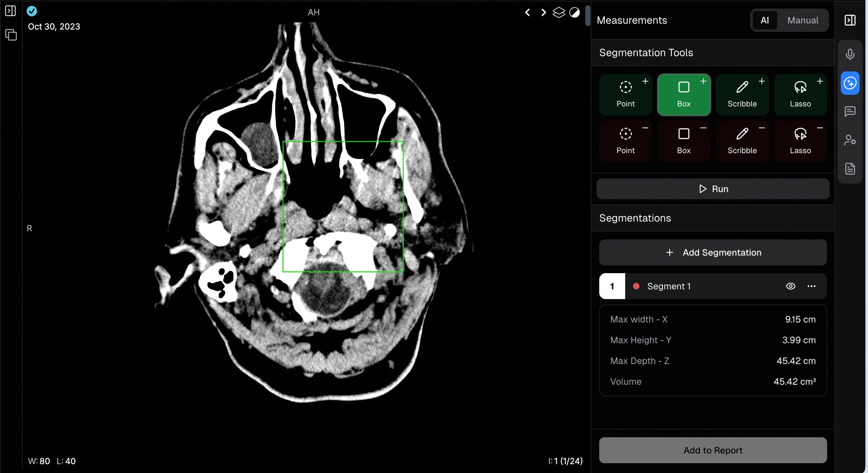This screenshot has height=473, width=868.
Task: Select the negative Scribble tool
Action: [742, 141]
